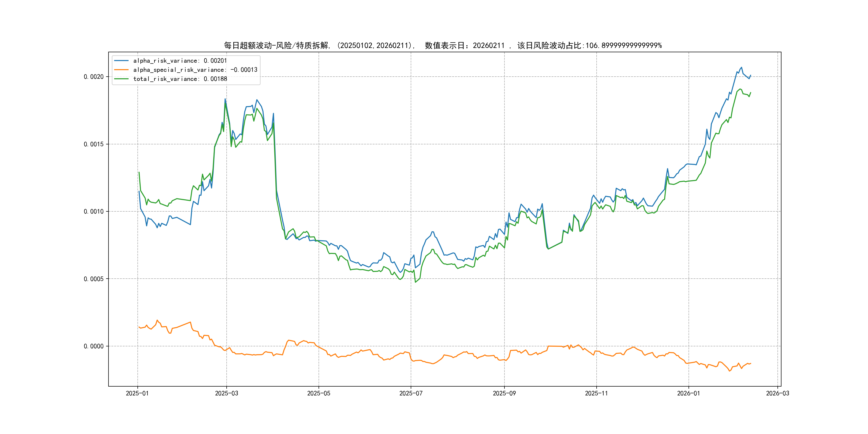Click the 2025-01 x-axis tick label

(137, 393)
